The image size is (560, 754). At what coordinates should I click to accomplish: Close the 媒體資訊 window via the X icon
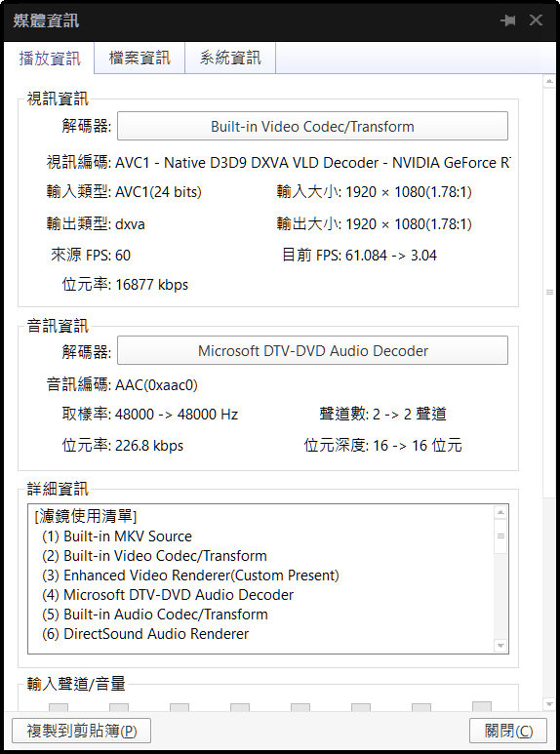coord(536,20)
